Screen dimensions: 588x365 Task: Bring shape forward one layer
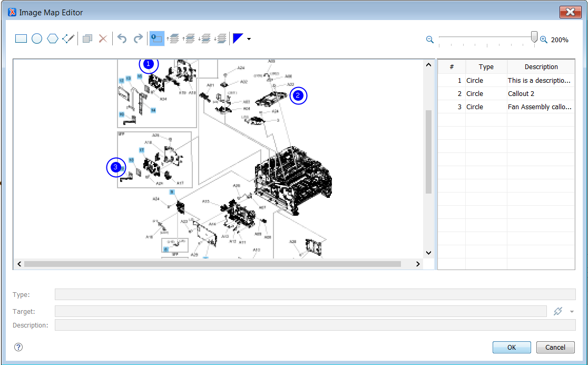(x=189, y=39)
